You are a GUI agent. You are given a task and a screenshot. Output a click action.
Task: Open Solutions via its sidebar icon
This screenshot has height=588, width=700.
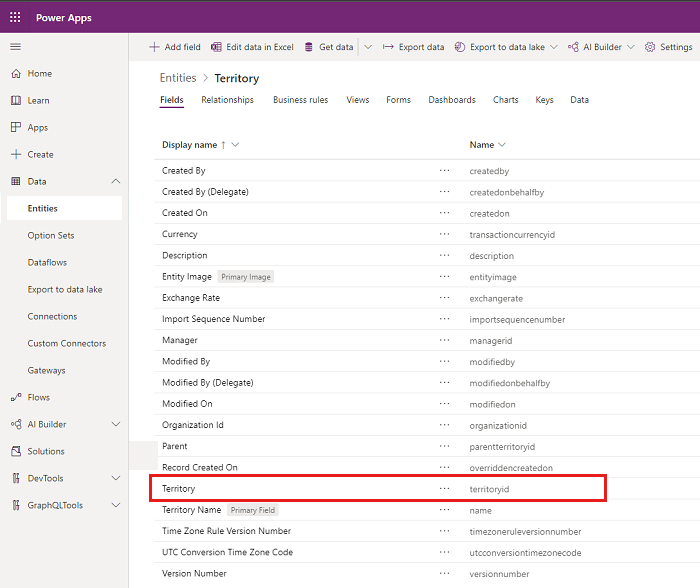[x=15, y=452]
